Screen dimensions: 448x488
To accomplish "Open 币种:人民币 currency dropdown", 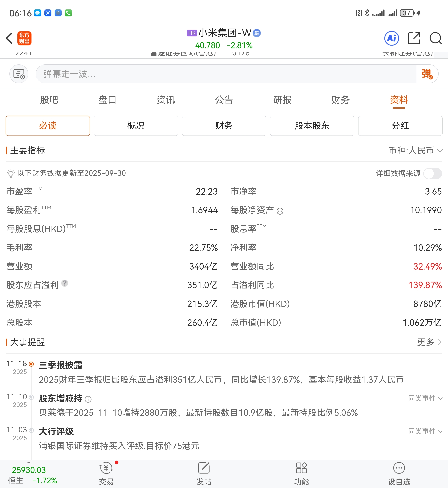I will [416, 151].
